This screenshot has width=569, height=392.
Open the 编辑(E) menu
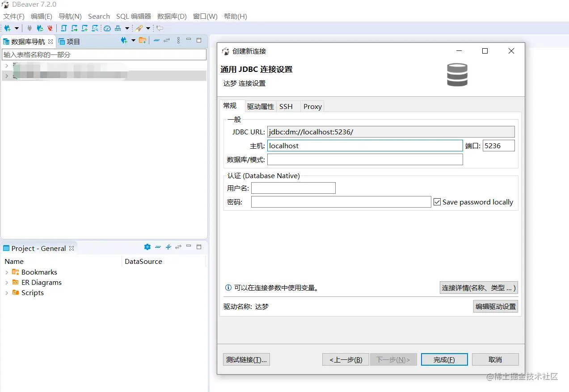42,16
